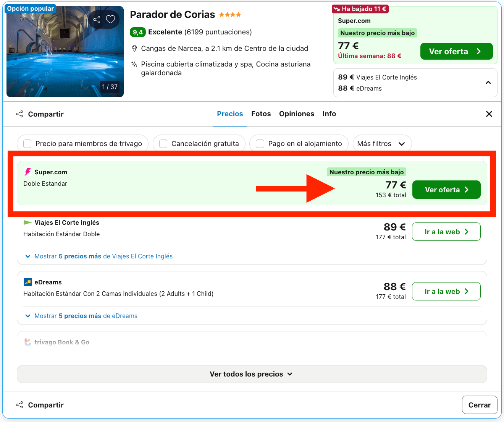Check Precio para miembros de trivago
This screenshot has height=422, width=504.
tap(27, 144)
